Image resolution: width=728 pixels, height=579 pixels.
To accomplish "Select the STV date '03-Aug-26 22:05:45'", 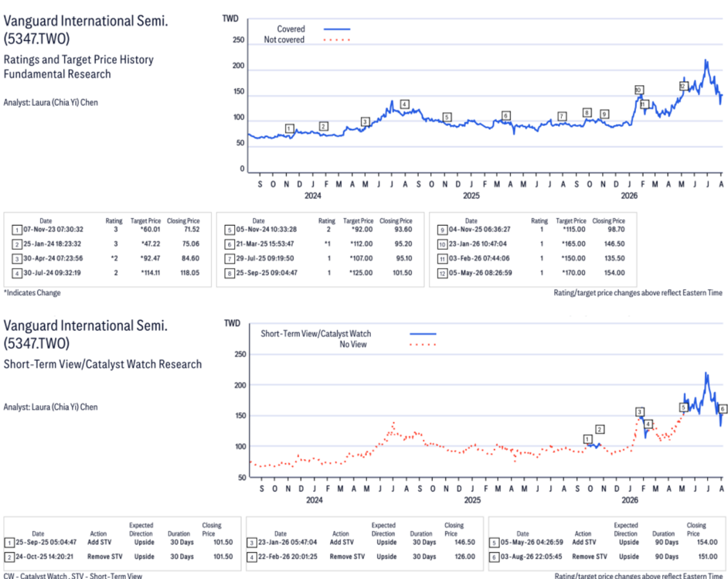I will (531, 557).
